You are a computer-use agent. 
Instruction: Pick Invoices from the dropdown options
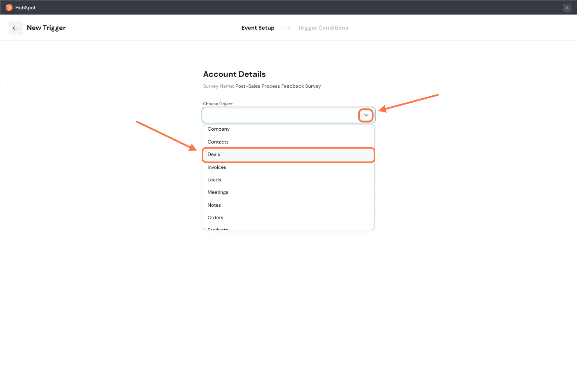(x=217, y=167)
